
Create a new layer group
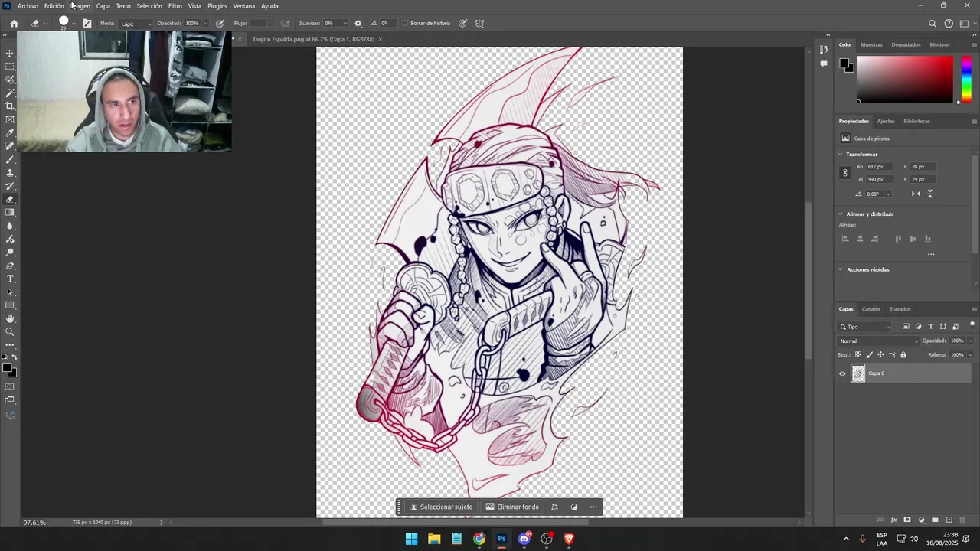pyautogui.click(x=935, y=520)
